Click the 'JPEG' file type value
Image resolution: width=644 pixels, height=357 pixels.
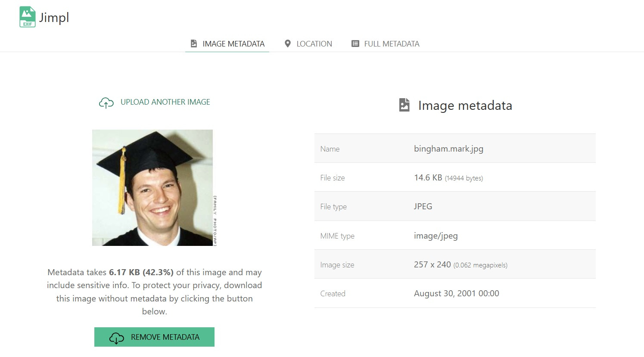point(423,206)
